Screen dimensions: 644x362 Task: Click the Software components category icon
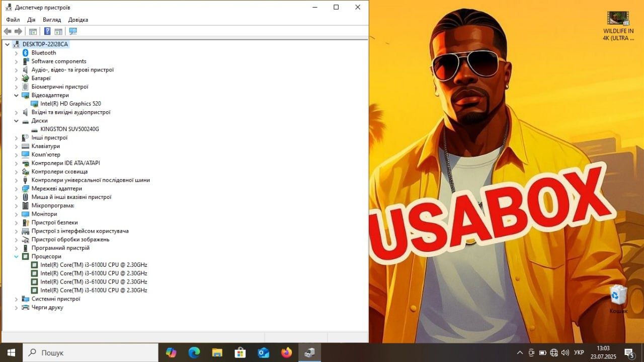click(26, 61)
